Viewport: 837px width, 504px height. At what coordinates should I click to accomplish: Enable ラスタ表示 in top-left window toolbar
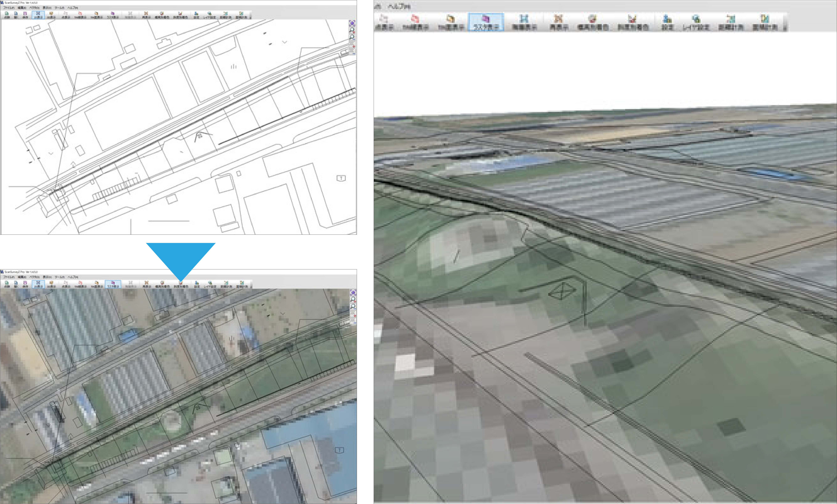point(113,15)
